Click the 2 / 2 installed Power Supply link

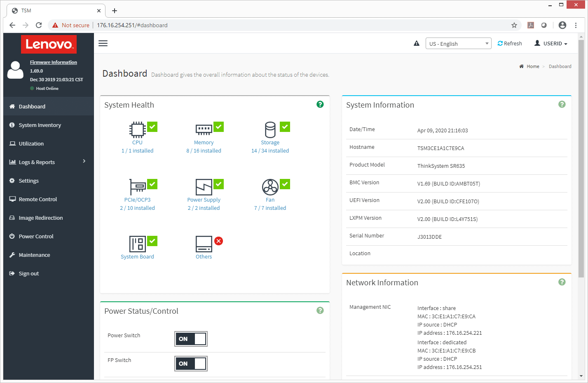(204, 208)
